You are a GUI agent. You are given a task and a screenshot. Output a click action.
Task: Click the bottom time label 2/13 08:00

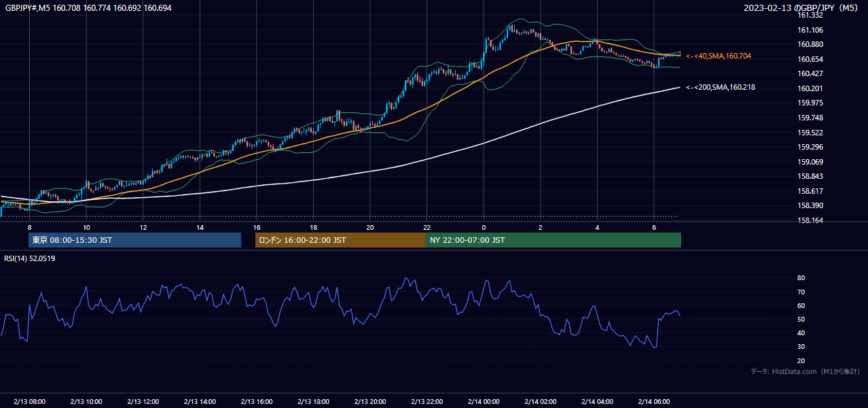point(29,402)
